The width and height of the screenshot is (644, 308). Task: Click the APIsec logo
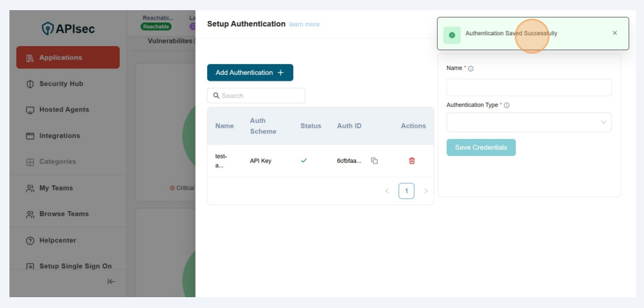[67, 29]
